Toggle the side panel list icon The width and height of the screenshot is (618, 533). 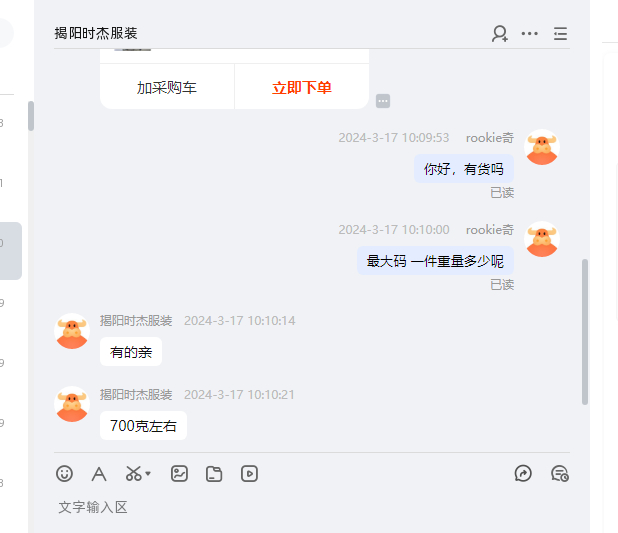coord(560,34)
